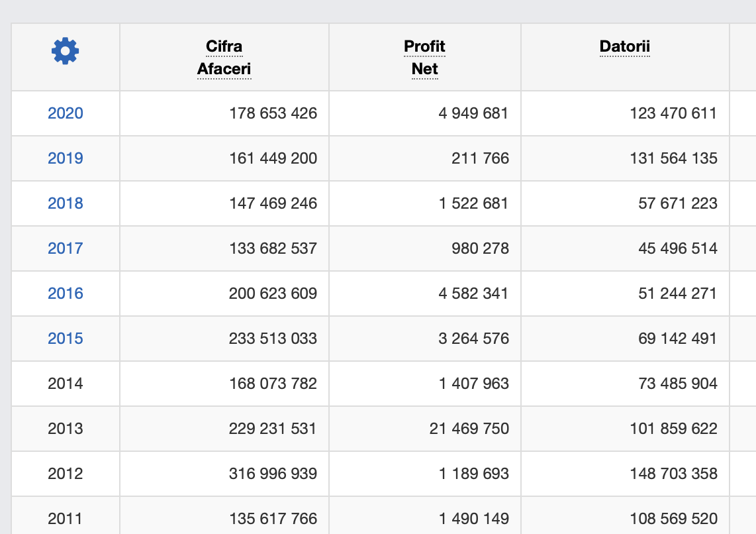756x534 pixels.
Task: Click turnover value 233 513 033
Action: click(x=273, y=339)
